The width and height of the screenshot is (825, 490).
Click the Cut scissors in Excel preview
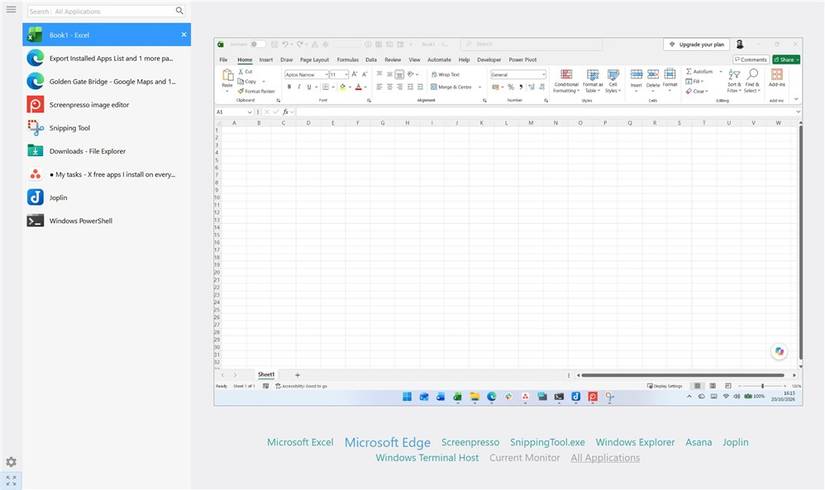(x=241, y=71)
